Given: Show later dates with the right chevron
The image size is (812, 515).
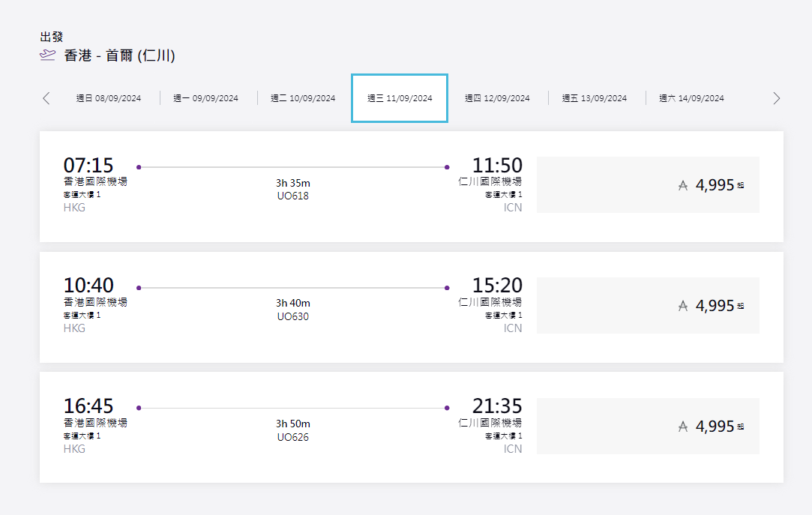Looking at the screenshot, I should tap(776, 98).
